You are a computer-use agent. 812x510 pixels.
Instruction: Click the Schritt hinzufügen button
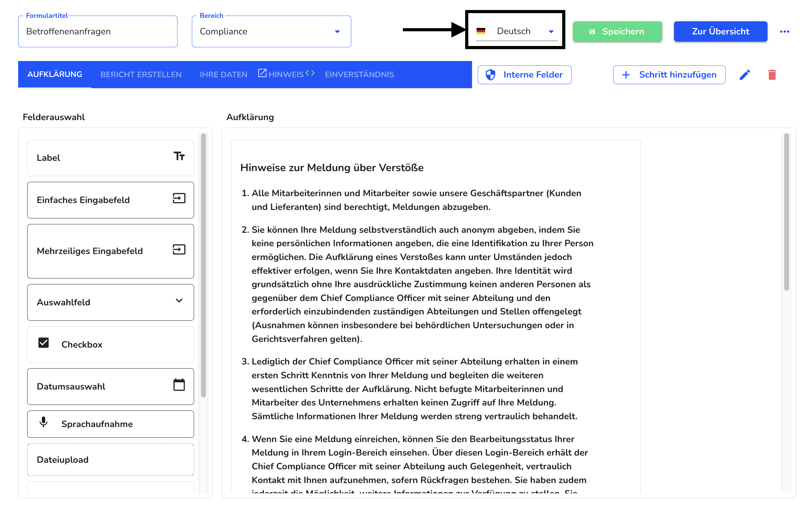click(x=669, y=74)
